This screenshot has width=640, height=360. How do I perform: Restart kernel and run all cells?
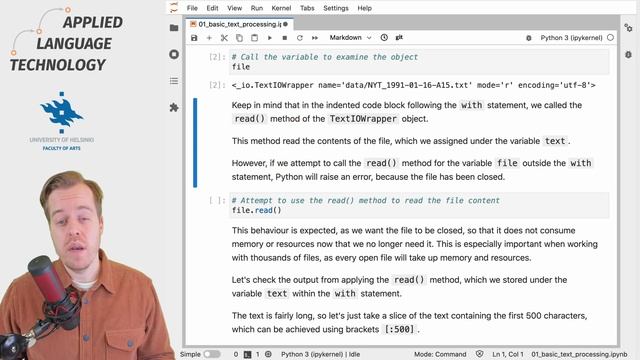[x=315, y=38]
